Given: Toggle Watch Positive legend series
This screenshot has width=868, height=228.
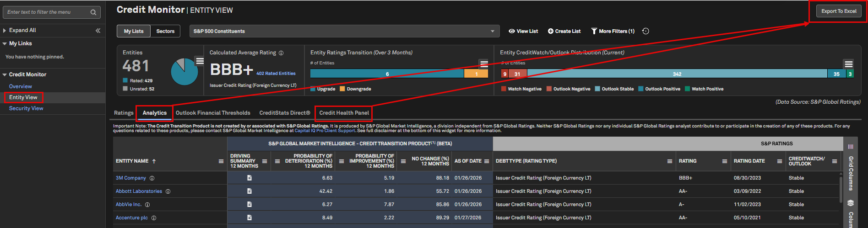Looking at the screenshot, I should [704, 89].
